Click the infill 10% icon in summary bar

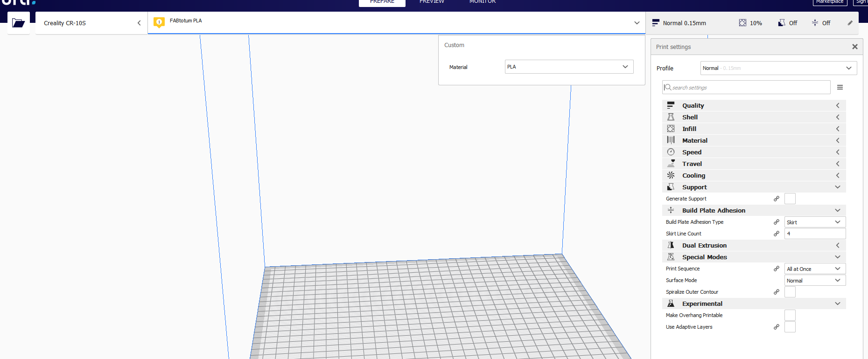coord(742,23)
